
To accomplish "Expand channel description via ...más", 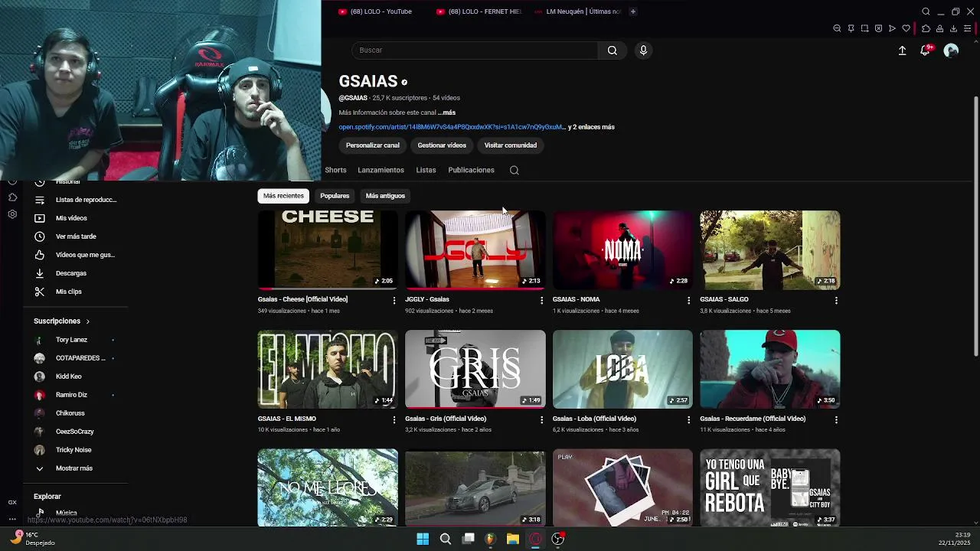I will point(446,112).
